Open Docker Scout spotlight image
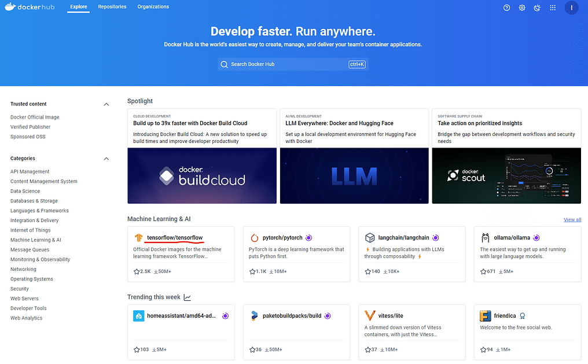 click(506, 175)
